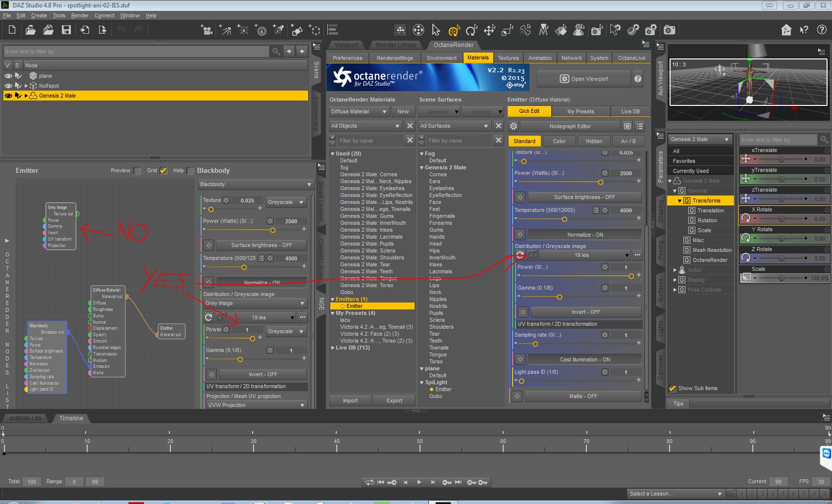Toggle visibility of Genesis 2 Male node
This screenshot has width=832, height=504.
8,96
